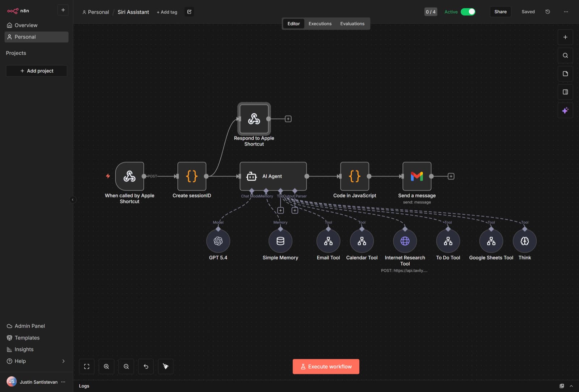This screenshot has height=392, width=579.
Task: Switch to the Executions tab
Action: pos(320,24)
